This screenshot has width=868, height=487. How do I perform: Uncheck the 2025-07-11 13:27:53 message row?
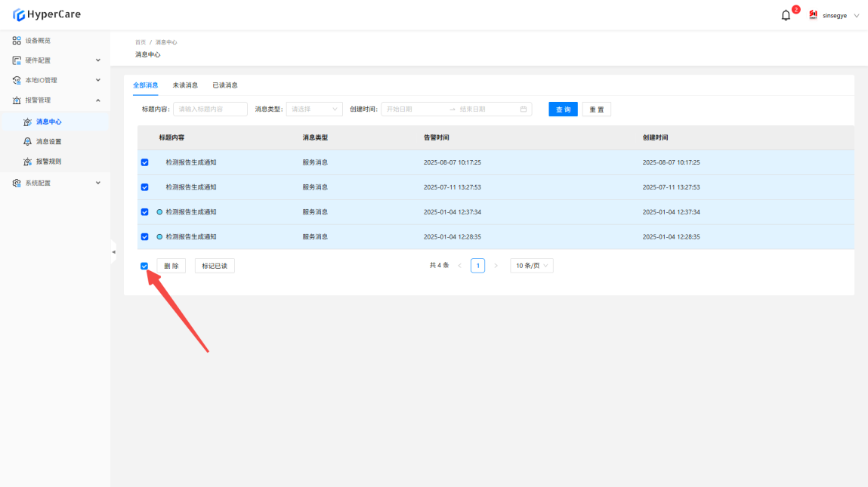pyautogui.click(x=144, y=187)
